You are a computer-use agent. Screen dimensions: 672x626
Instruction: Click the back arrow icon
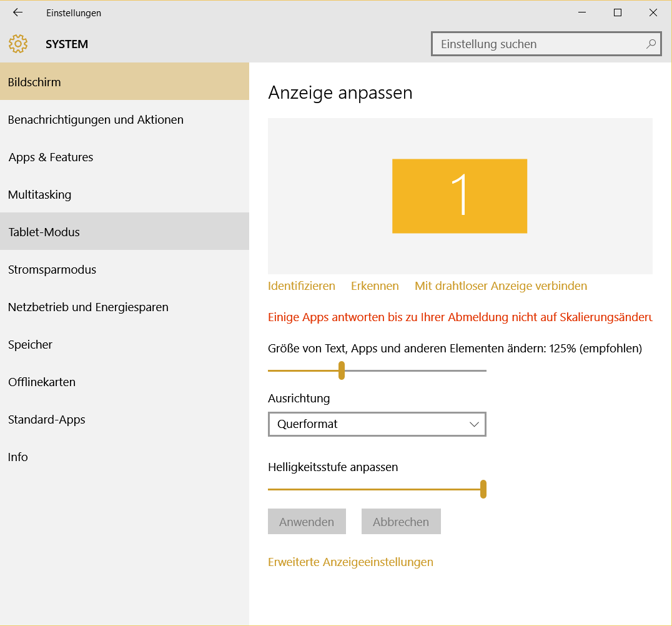(17, 12)
